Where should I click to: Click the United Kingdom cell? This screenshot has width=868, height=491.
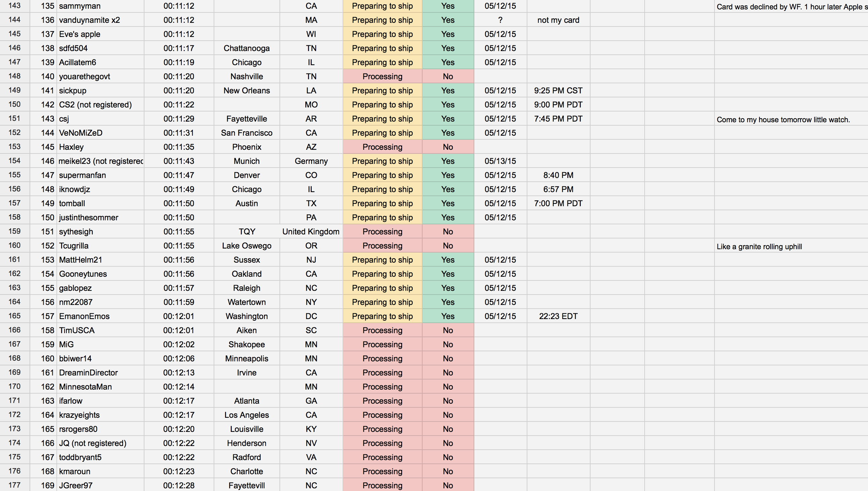(x=311, y=232)
